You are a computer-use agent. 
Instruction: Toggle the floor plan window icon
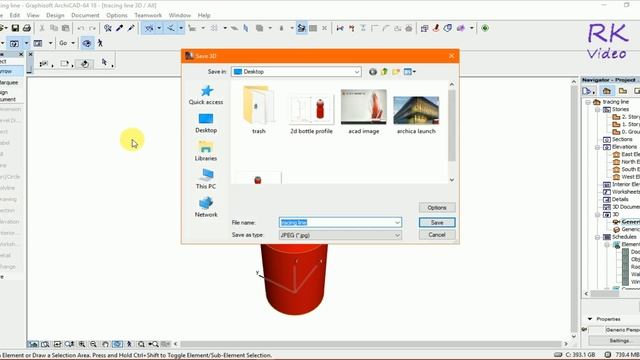[x=14, y=43]
